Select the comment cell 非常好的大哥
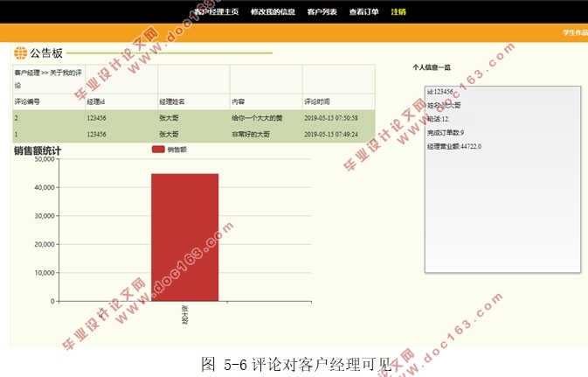 251,134
